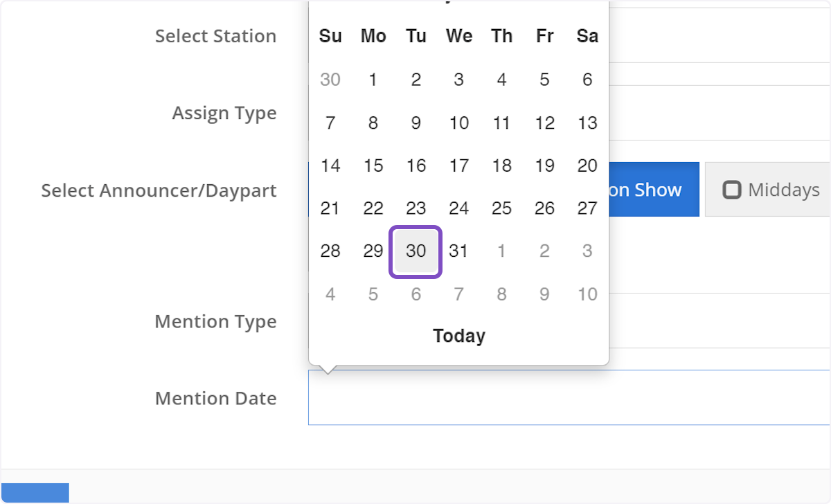Select date 13 in the calendar
Image resolution: width=831 pixels, height=504 pixels.
click(x=587, y=123)
